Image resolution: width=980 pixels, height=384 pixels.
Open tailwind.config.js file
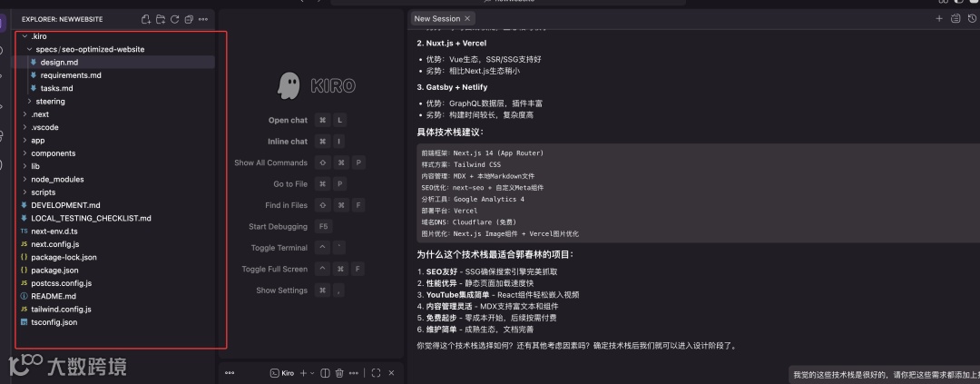coord(61,309)
